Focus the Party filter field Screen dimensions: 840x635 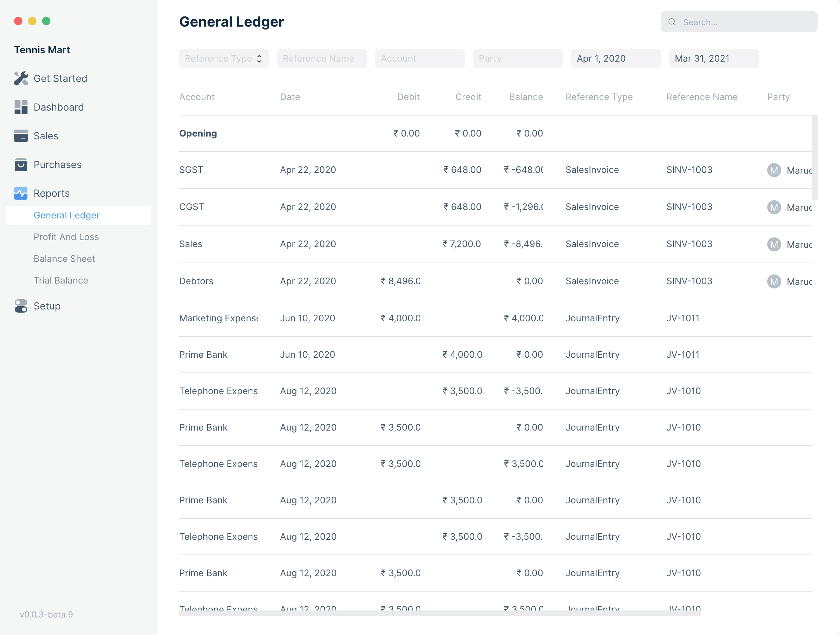[518, 58]
